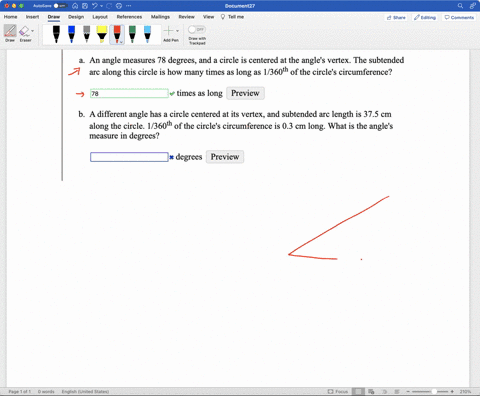Click the Redo icon
480x396 pixels.
tap(109, 6)
